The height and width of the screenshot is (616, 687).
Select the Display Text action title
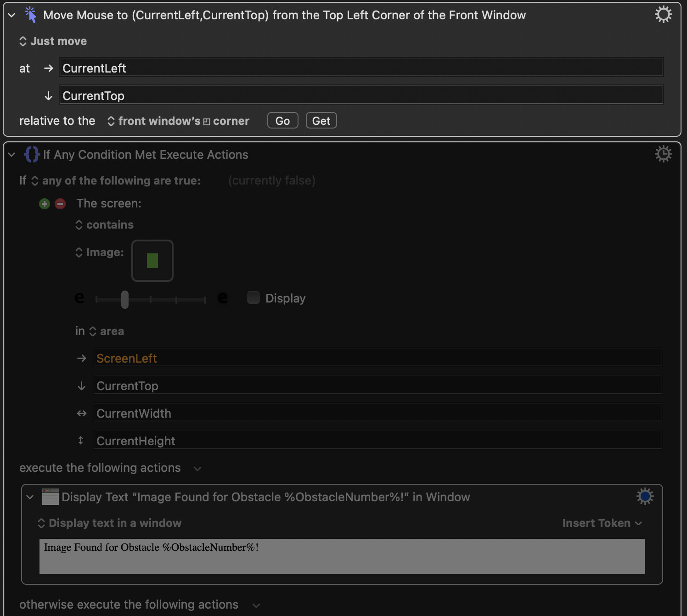coord(266,497)
